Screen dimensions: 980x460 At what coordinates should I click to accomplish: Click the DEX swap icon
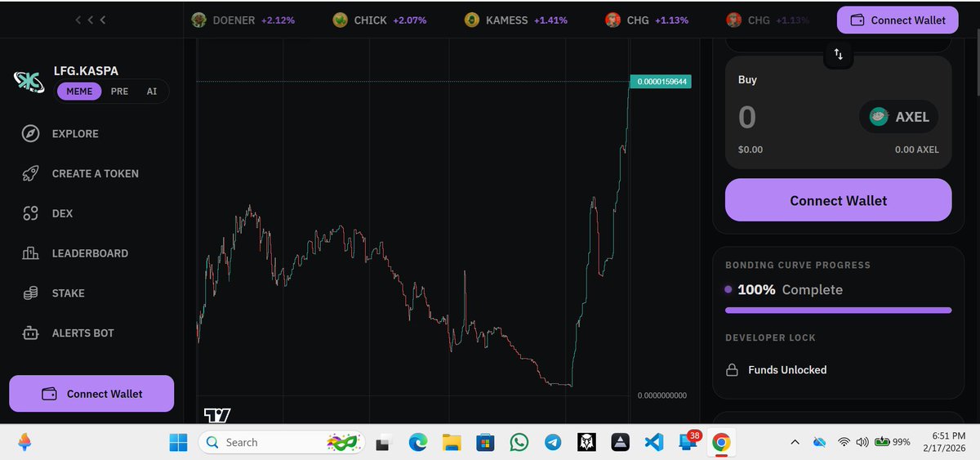click(x=31, y=213)
